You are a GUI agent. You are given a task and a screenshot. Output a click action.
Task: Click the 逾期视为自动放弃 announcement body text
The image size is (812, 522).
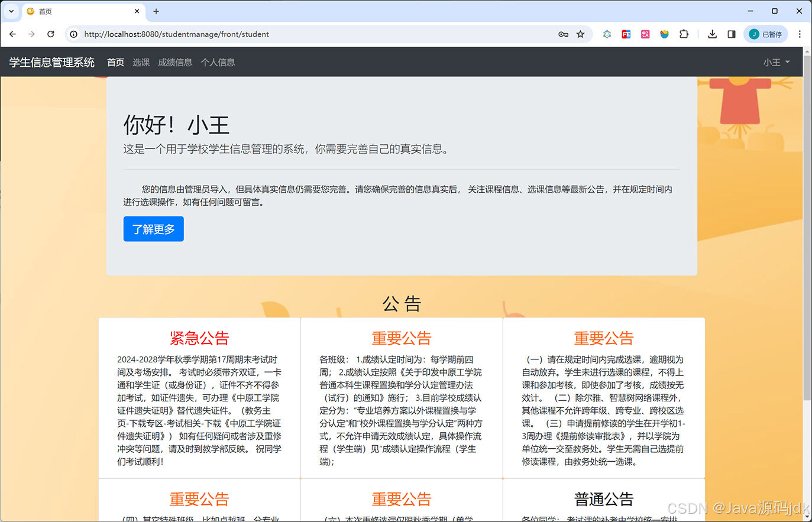point(604,410)
